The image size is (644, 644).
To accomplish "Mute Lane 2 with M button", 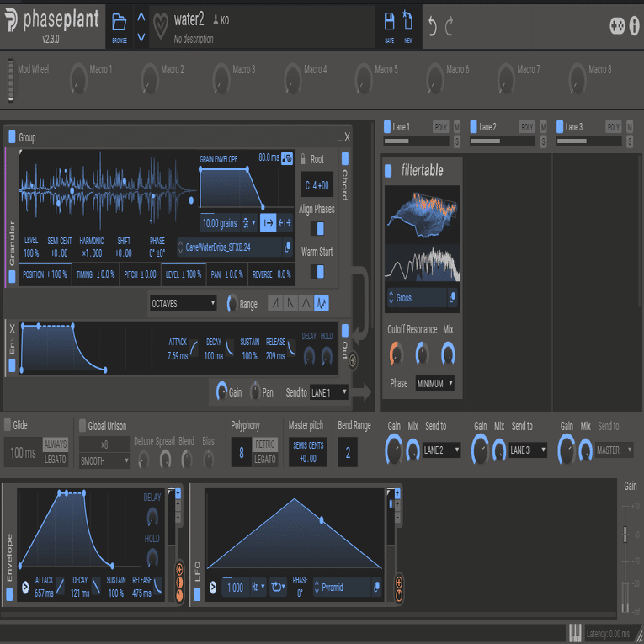I will point(543,127).
